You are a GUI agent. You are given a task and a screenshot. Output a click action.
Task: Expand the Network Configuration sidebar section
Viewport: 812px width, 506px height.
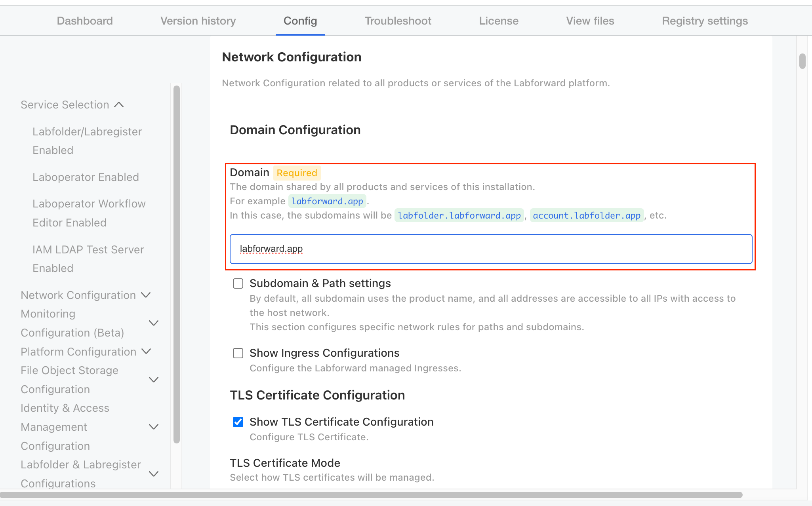(x=146, y=295)
